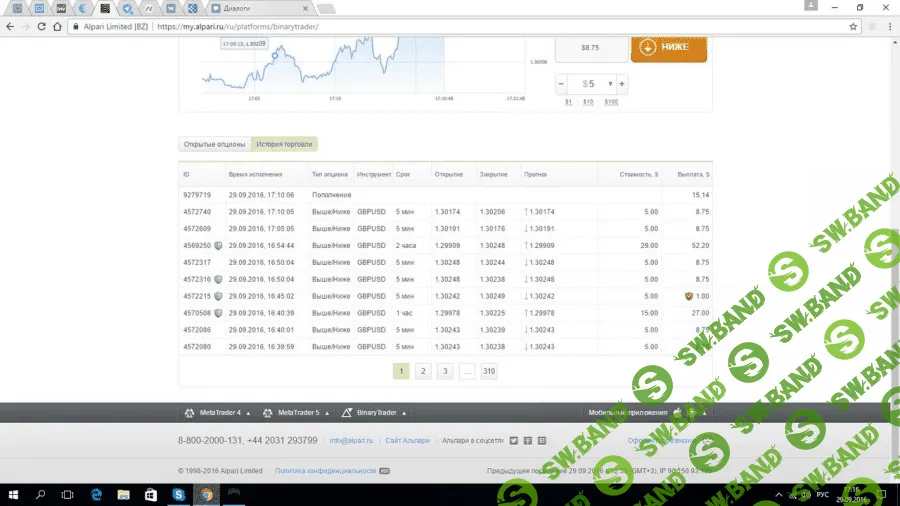900x506 pixels.
Task: Click the orange НИЖЕ down-arrow button
Action: [668, 47]
